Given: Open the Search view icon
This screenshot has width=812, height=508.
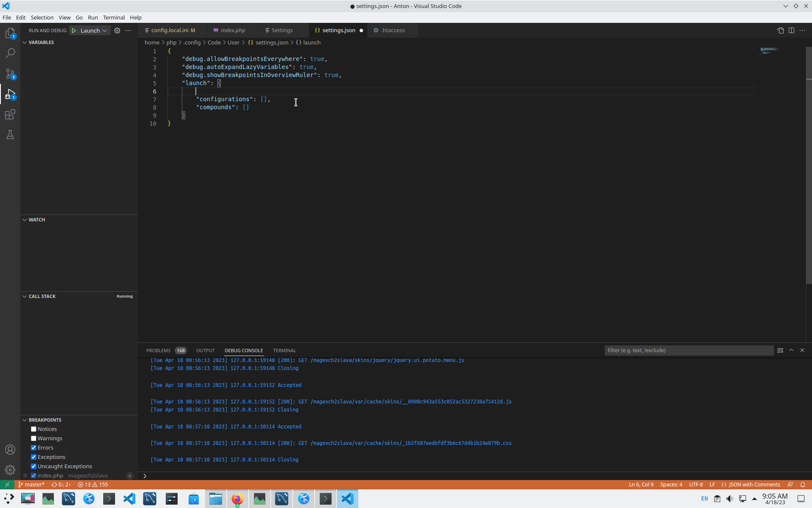Looking at the screenshot, I should 10,53.
